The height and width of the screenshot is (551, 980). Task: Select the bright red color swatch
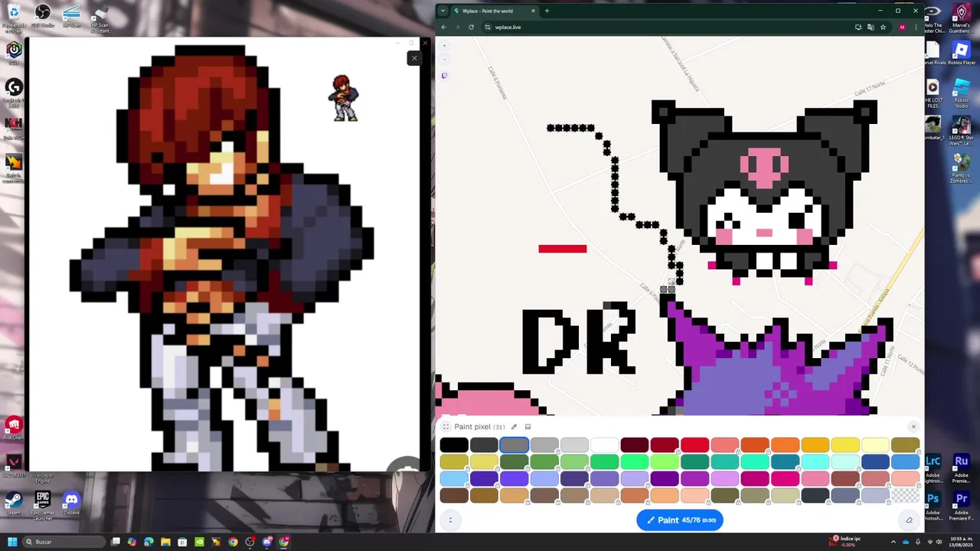click(x=694, y=445)
